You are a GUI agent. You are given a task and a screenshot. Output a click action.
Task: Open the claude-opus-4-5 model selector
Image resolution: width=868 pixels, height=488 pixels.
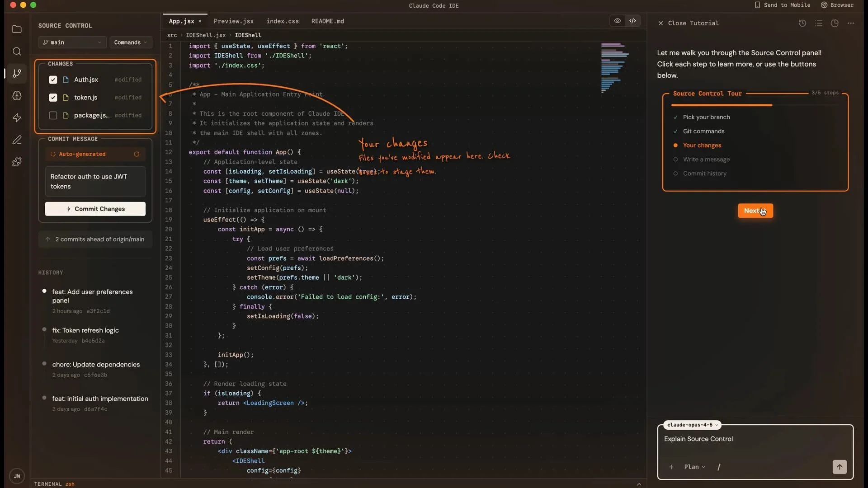pyautogui.click(x=692, y=425)
